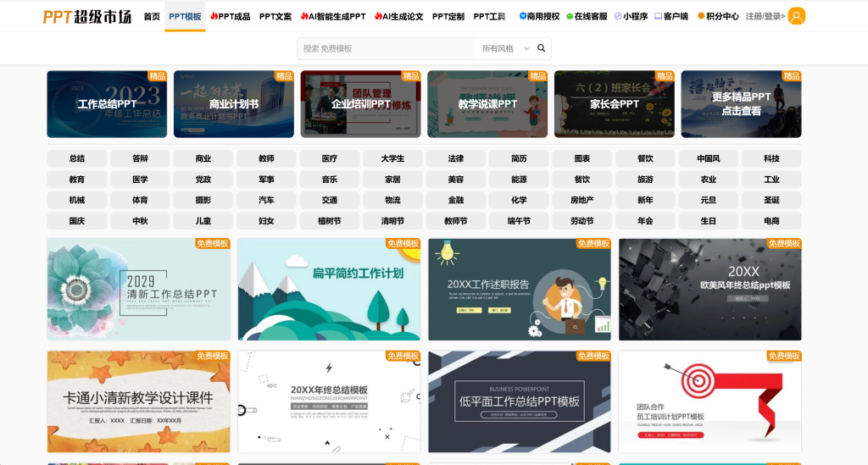868x465 pixels.
Task: Open the 20XX年终总结模板 thumbnail
Action: 329,402
